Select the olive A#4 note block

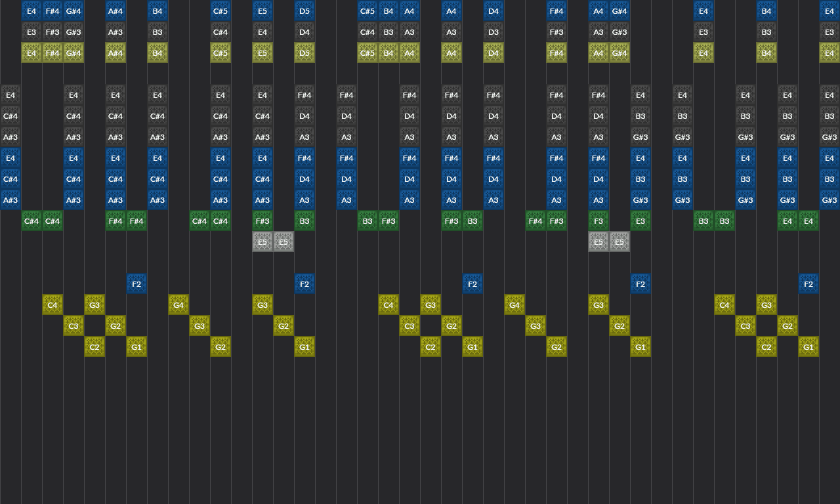pyautogui.click(x=115, y=53)
